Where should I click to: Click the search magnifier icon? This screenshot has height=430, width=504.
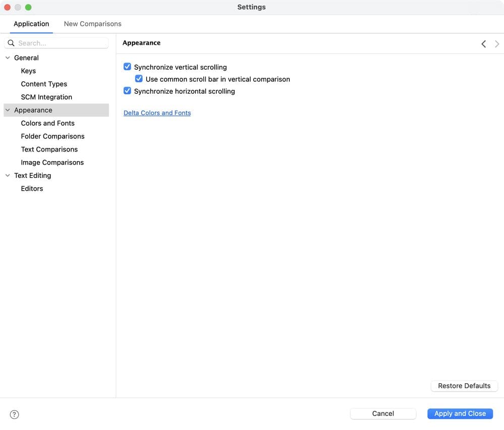(11, 43)
